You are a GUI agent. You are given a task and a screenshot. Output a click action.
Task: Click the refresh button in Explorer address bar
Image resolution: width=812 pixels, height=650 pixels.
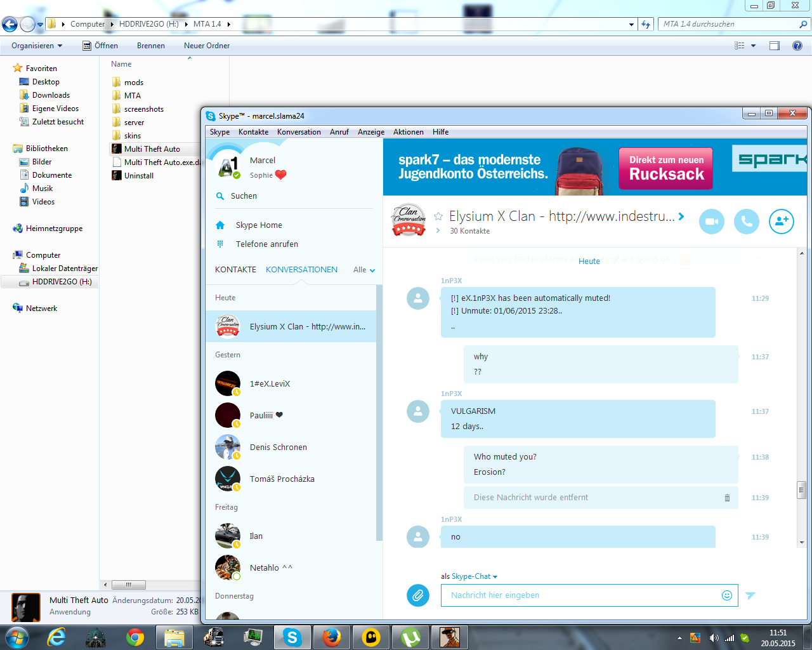[x=646, y=24]
